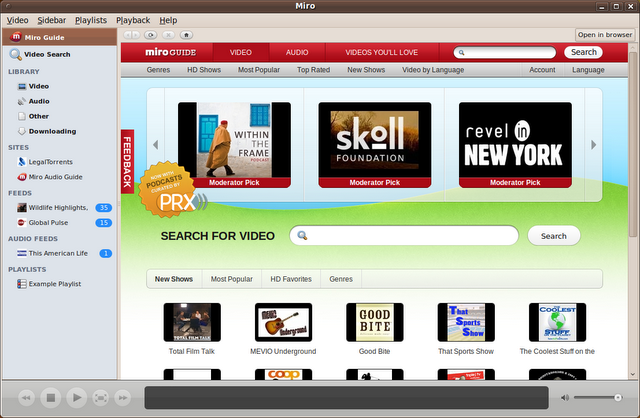Click the red FEEDBACK side tab

(127, 162)
